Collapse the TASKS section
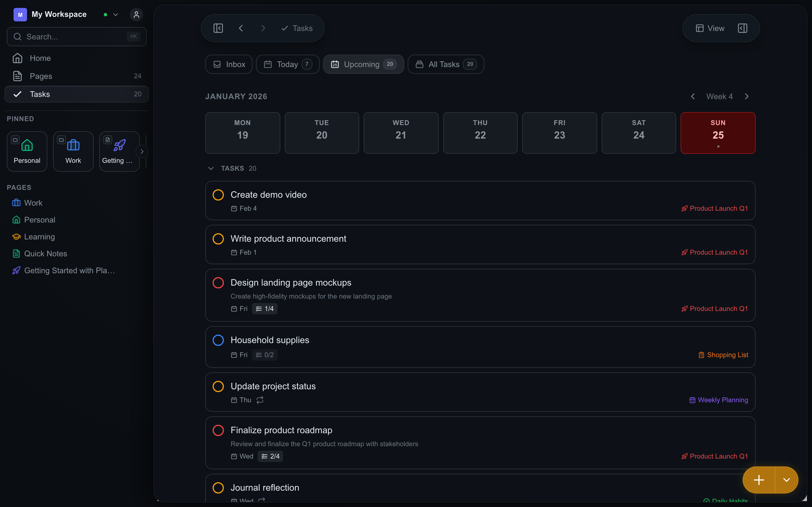The height and width of the screenshot is (507, 812). pos(211,168)
